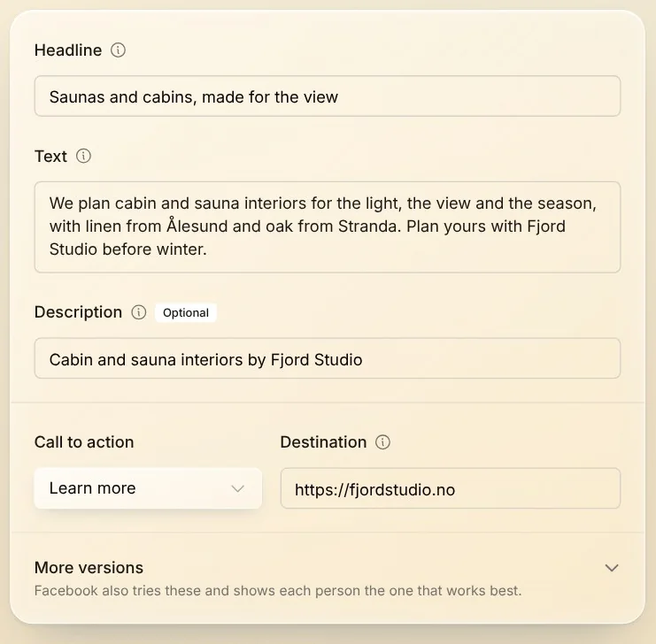This screenshot has width=656, height=644.
Task: Click the Call to action label
Action: [x=84, y=442]
